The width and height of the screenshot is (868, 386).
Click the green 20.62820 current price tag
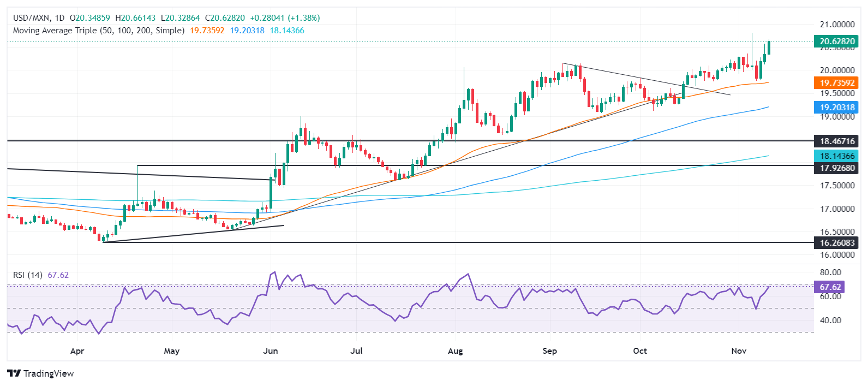point(835,41)
